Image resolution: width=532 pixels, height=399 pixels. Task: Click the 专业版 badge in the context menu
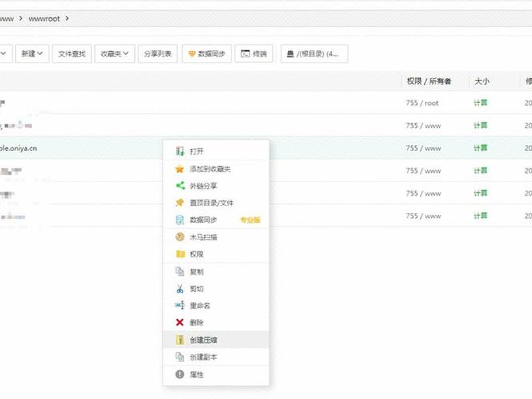click(x=251, y=220)
